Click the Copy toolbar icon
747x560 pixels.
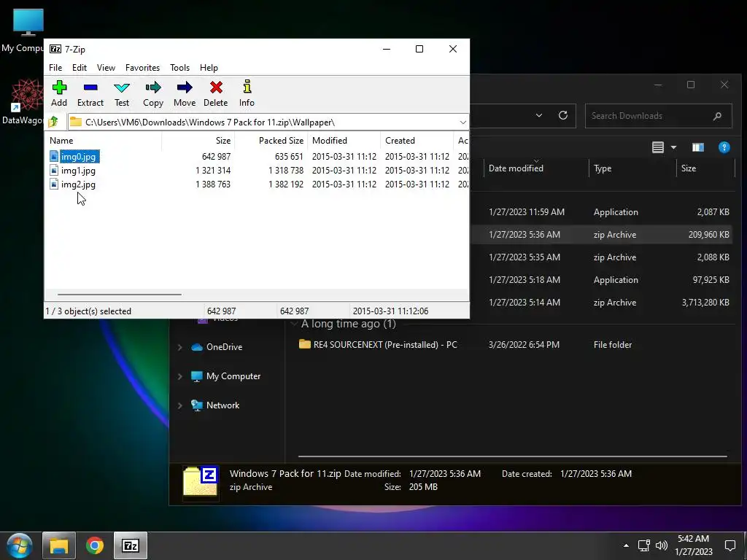(153, 93)
